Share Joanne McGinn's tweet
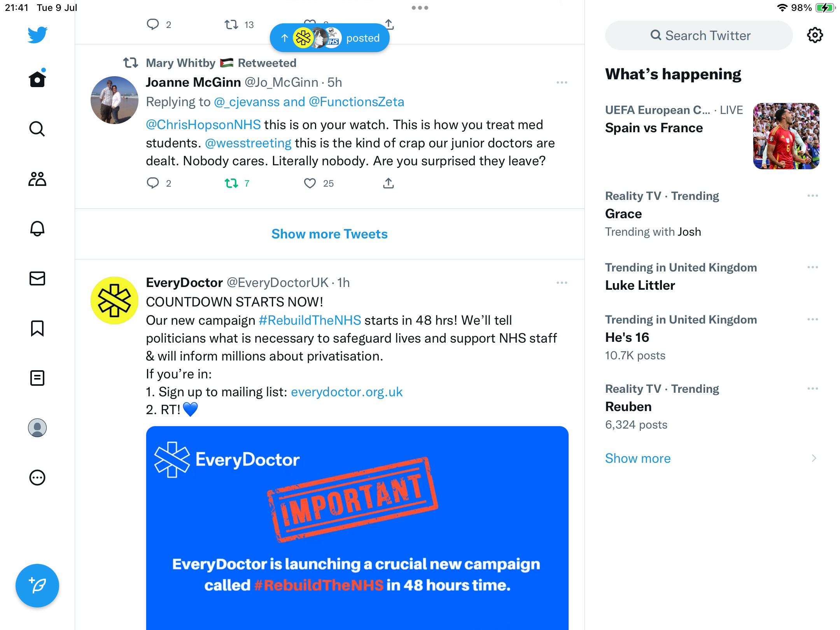This screenshot has width=840, height=630. coord(388,183)
